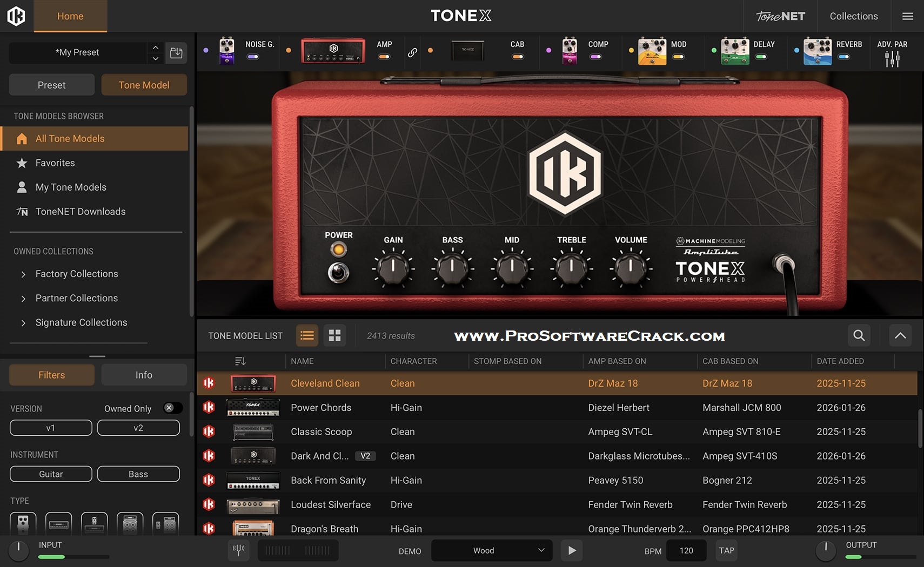Filter by amp head type icon
Image resolution: width=924 pixels, height=567 pixels.
pos(59,523)
